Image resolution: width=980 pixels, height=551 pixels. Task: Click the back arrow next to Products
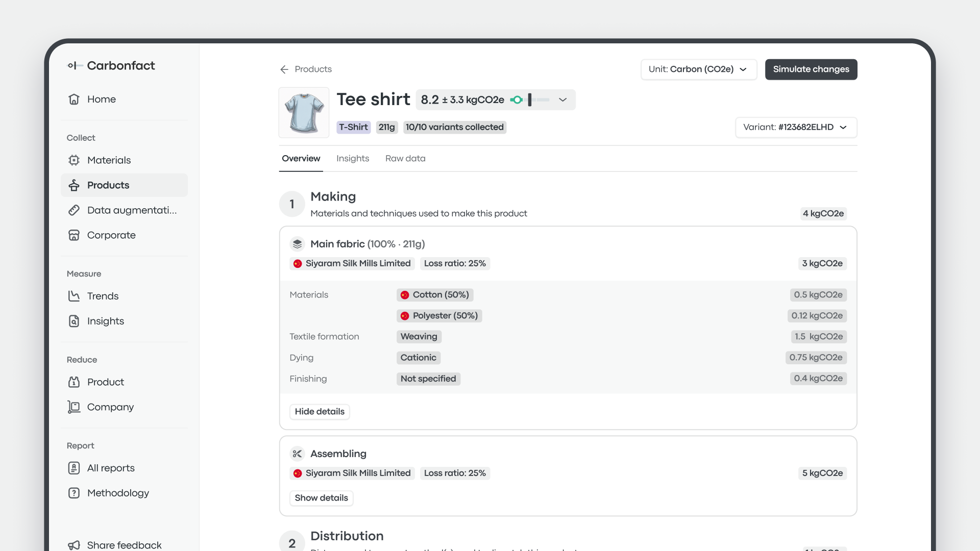pyautogui.click(x=284, y=69)
